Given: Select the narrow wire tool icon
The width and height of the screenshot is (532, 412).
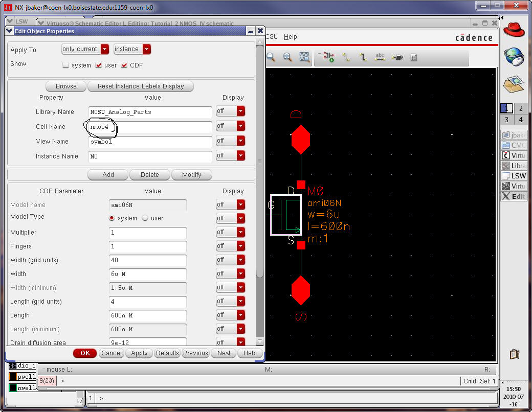Looking at the screenshot, I should click(x=346, y=57).
